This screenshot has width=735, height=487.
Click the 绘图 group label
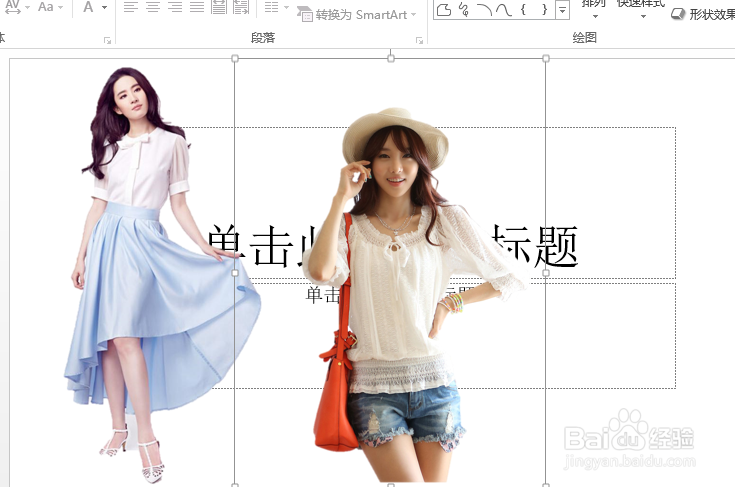[584, 37]
